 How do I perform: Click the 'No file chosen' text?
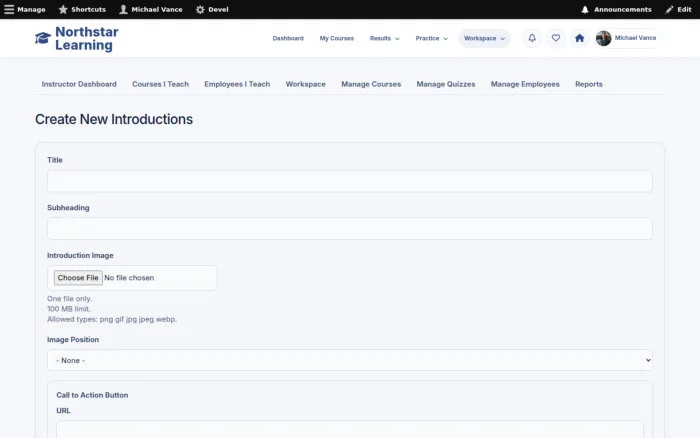coord(129,278)
